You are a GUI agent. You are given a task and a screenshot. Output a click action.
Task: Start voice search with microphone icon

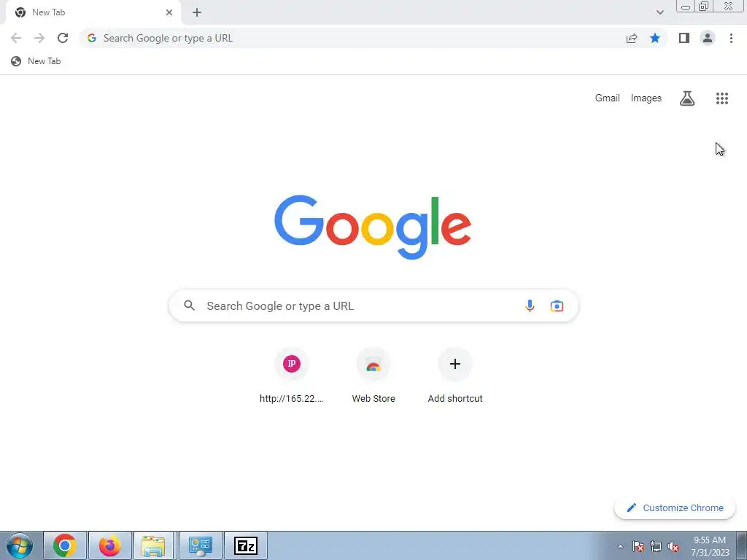(530, 306)
